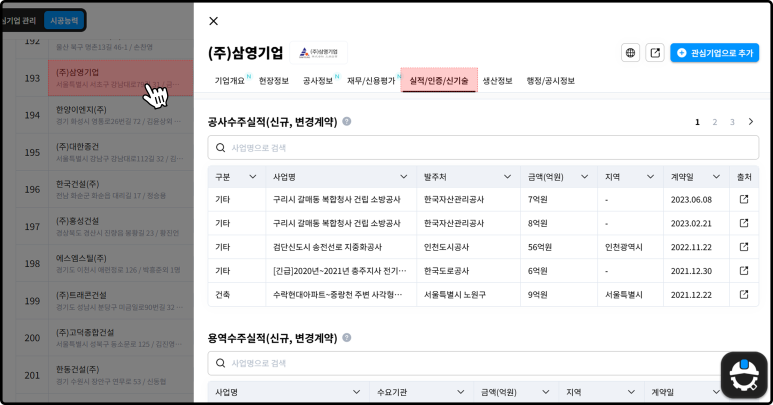
Task: Click search magnifier icon in 공사수주실적 field
Action: [x=220, y=148]
